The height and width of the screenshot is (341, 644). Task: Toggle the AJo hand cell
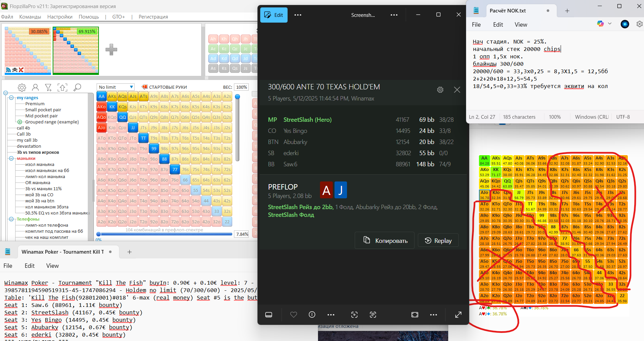[102, 128]
